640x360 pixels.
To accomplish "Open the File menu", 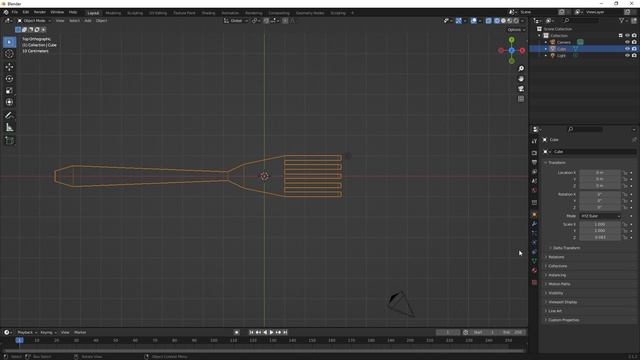I will point(15,12).
